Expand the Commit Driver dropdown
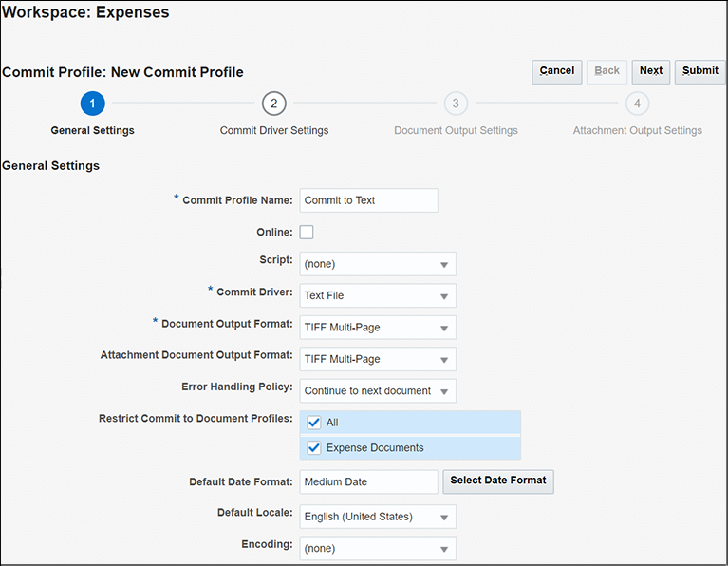The width and height of the screenshot is (728, 566). pyautogui.click(x=378, y=295)
